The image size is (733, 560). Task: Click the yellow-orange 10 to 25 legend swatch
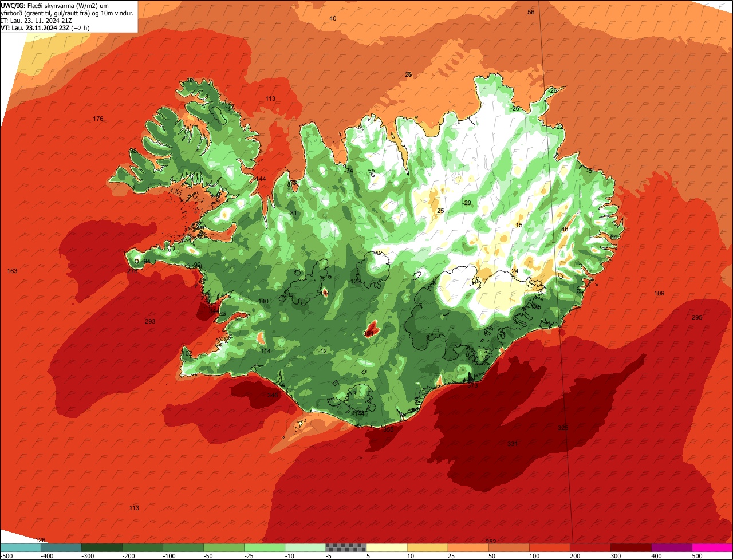[x=427, y=548]
